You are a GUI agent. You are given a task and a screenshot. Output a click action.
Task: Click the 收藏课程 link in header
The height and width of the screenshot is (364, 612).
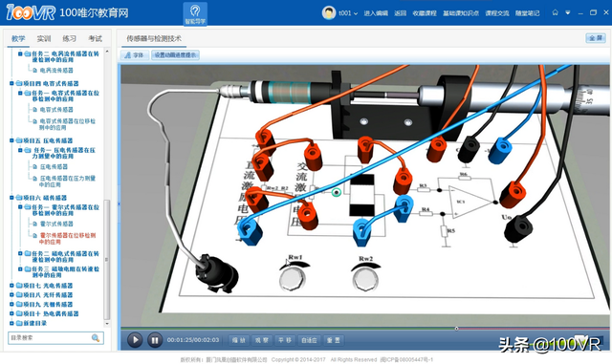pyautogui.click(x=425, y=13)
